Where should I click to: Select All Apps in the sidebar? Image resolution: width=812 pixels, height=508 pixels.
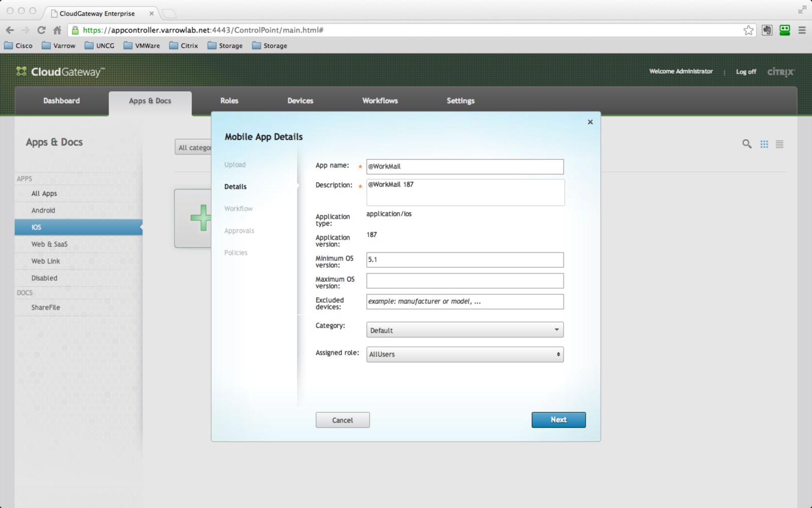pos(79,194)
